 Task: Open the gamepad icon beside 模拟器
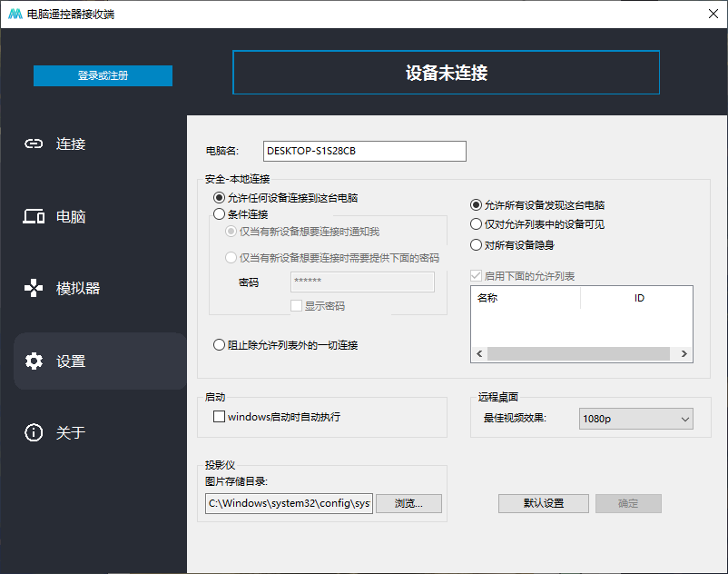34,288
